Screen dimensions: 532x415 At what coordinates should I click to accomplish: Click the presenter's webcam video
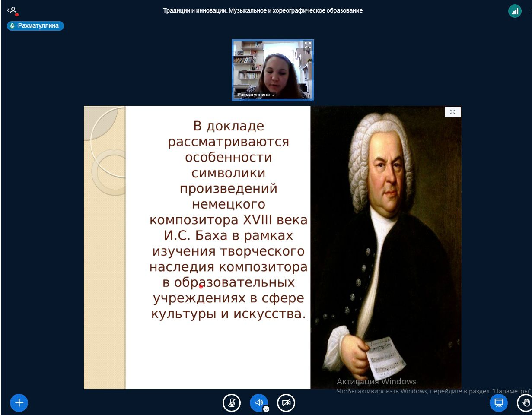(272, 69)
